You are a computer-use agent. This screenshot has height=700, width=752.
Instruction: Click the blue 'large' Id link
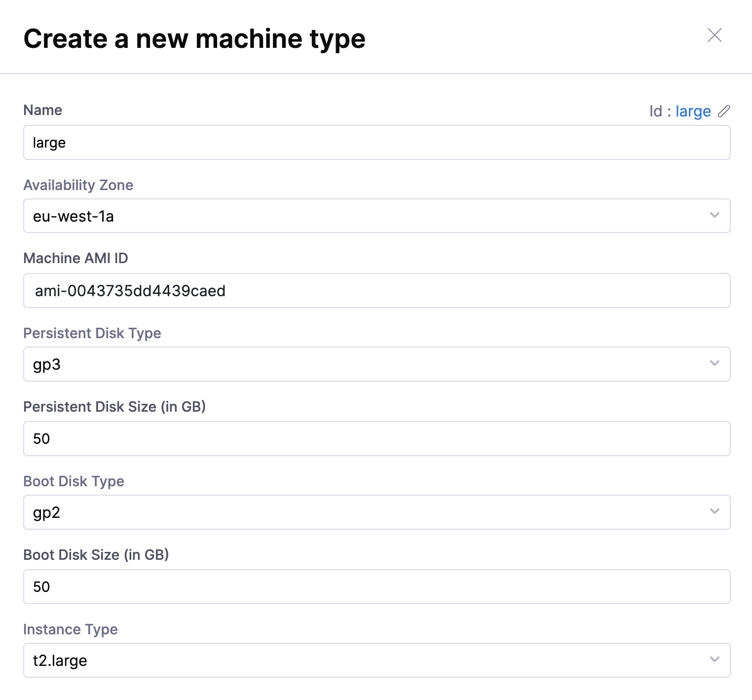pos(693,111)
